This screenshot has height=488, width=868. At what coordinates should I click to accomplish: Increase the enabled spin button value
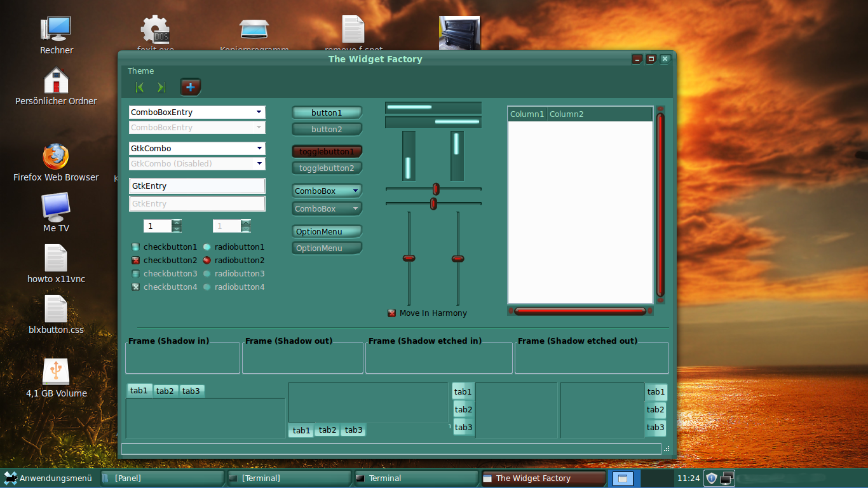(x=177, y=222)
